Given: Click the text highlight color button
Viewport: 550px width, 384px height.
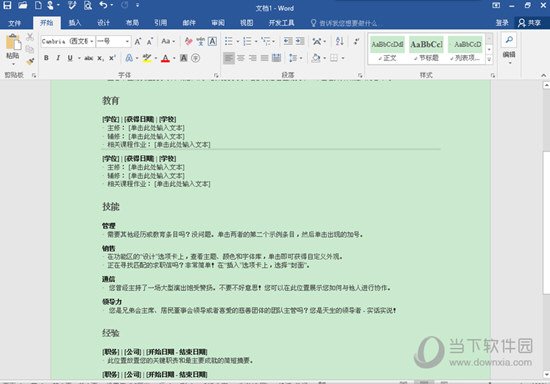Looking at the screenshot, I should tap(147, 58).
